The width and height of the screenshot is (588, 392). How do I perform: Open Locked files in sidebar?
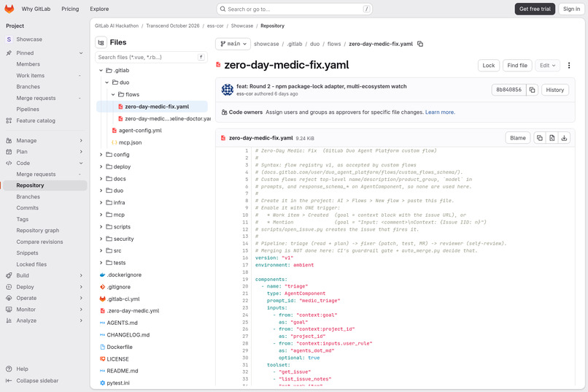(x=31, y=264)
